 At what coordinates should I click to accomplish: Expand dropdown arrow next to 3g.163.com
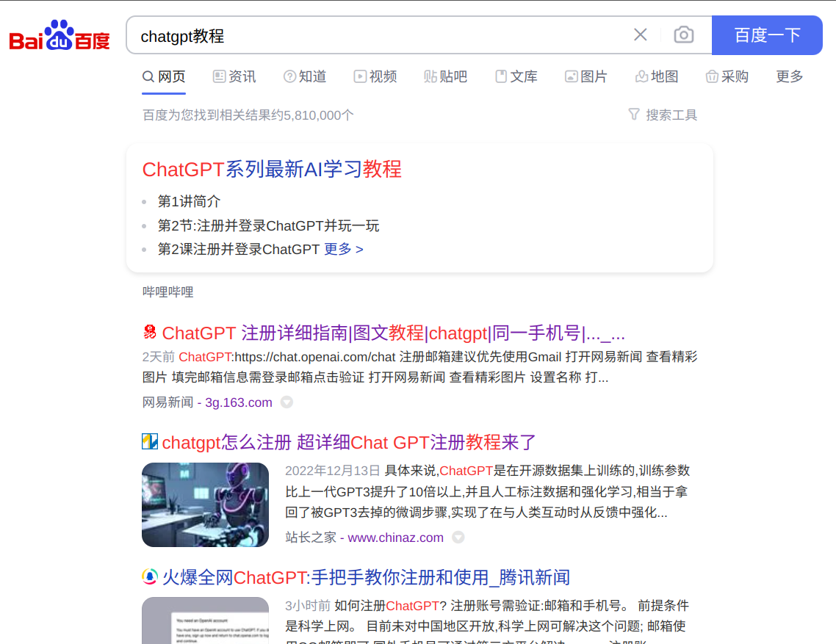pos(287,402)
